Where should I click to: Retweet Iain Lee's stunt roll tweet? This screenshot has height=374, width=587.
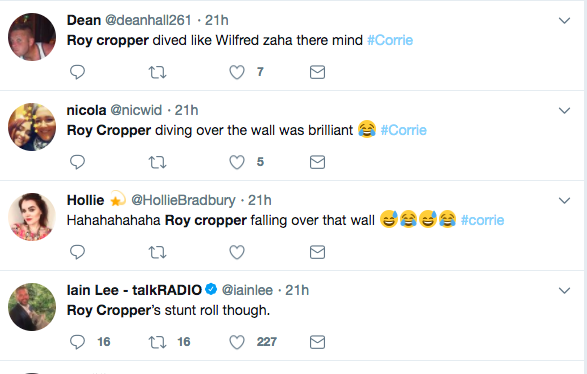(157, 342)
